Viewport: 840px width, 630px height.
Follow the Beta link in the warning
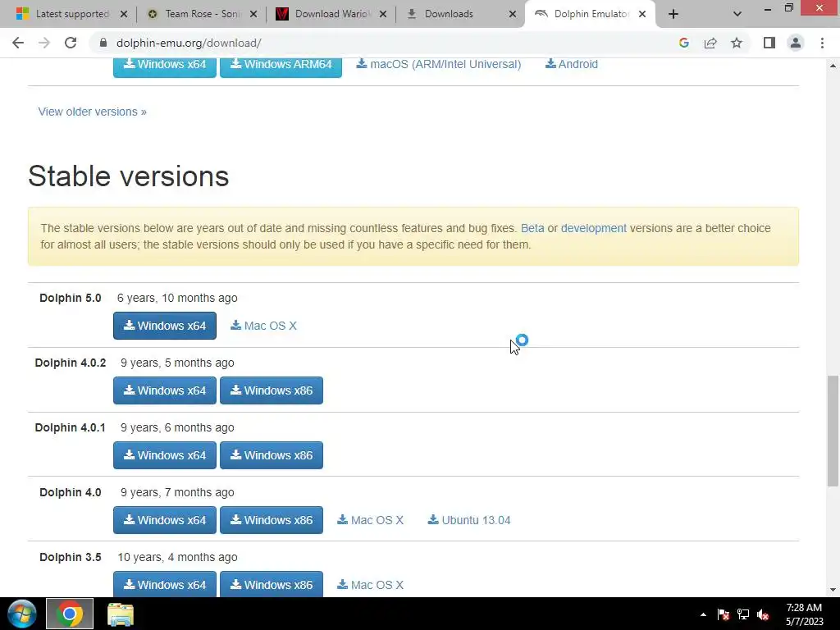coord(532,228)
